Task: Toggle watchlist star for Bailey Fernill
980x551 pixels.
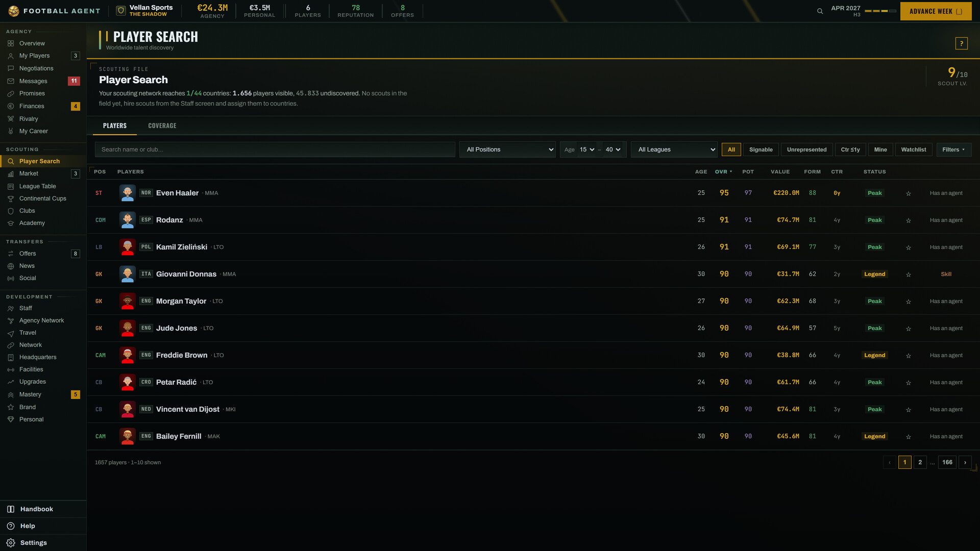Action: tap(909, 437)
